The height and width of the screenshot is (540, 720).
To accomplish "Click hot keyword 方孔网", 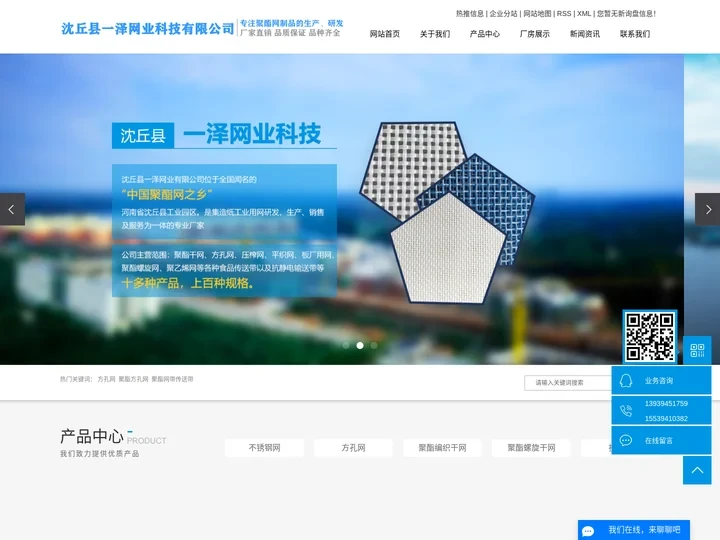I will coord(107,379).
